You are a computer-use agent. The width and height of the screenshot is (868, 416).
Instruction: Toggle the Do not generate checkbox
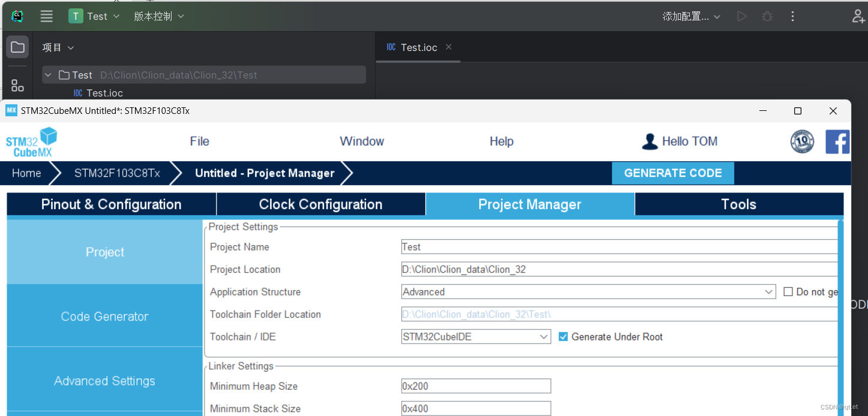(x=788, y=292)
